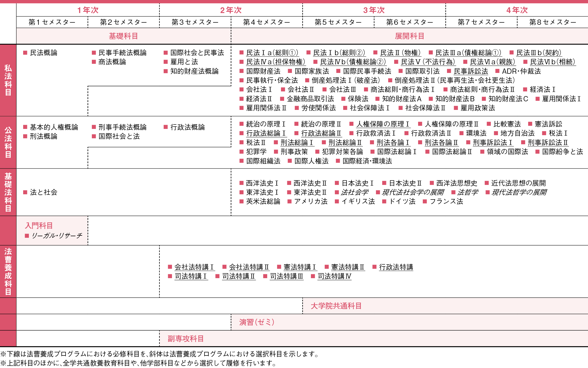Click the underlined 刑法各論Ⅰ course
This screenshot has height=368, width=588.
point(394,143)
